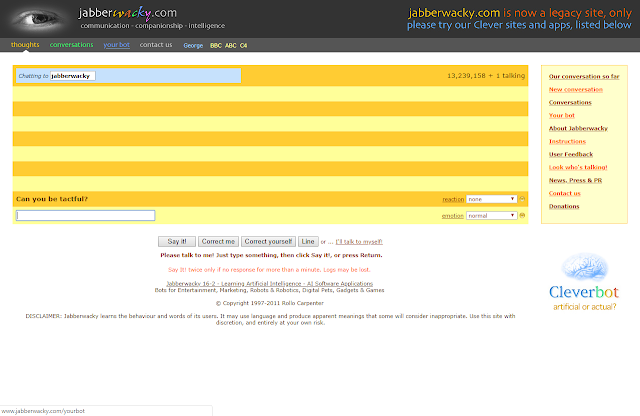Open Our conversation so far link
Screen dimensions: 640x416
(584, 76)
